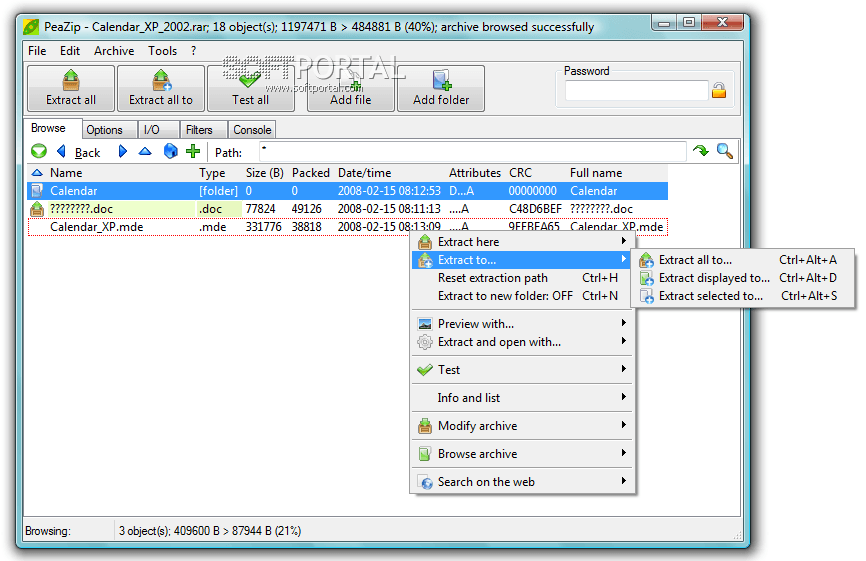Open the Edit menu

[70, 51]
